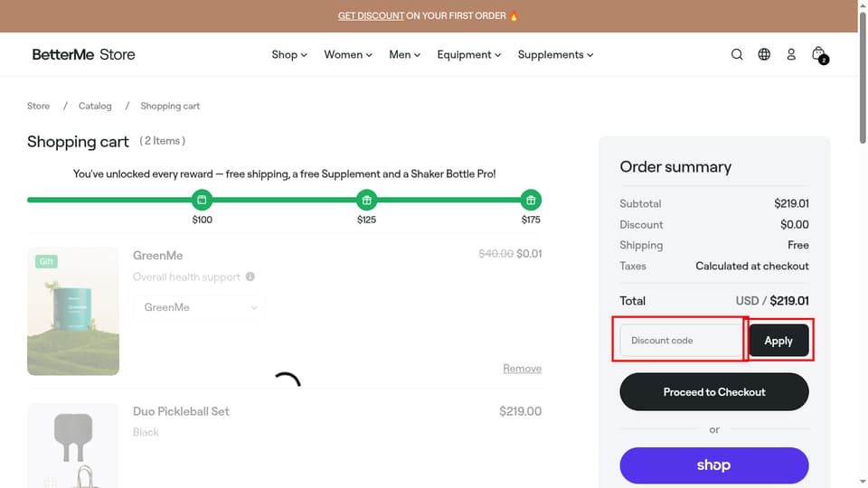Click the Total $219.01 amount
The width and height of the screenshot is (868, 488).
(789, 301)
